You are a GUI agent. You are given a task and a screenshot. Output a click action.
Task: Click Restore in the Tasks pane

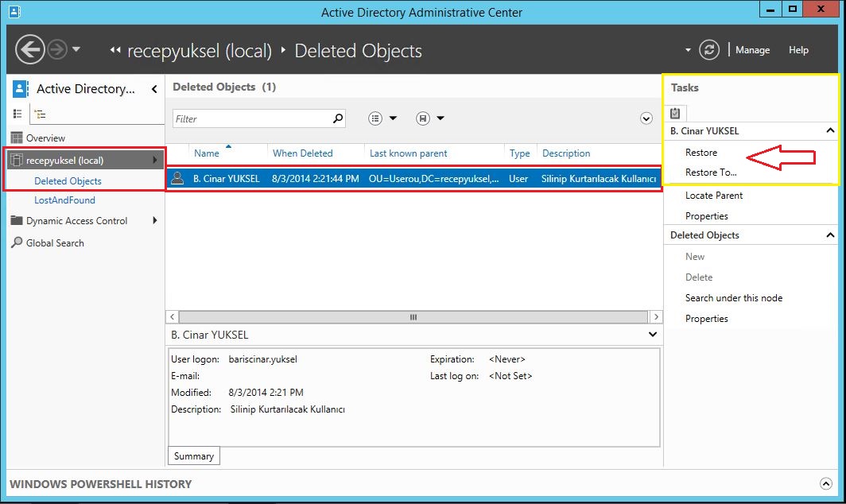pyautogui.click(x=700, y=152)
